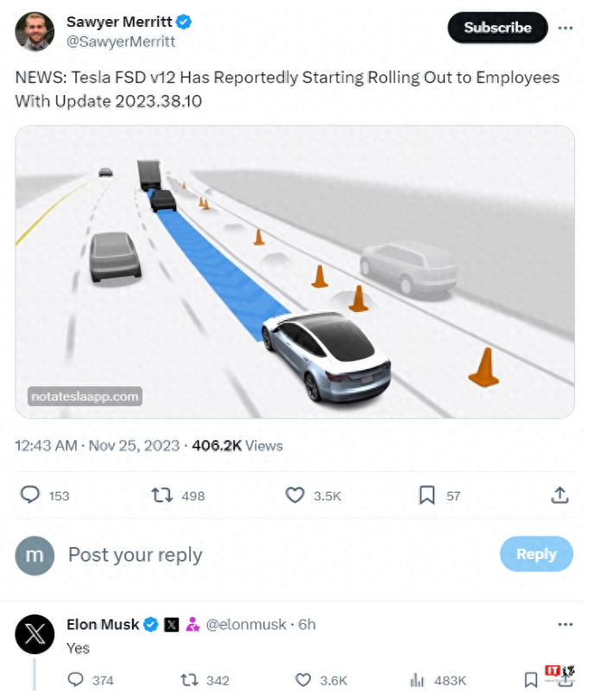Open the FSD visualization image

pyautogui.click(x=294, y=272)
